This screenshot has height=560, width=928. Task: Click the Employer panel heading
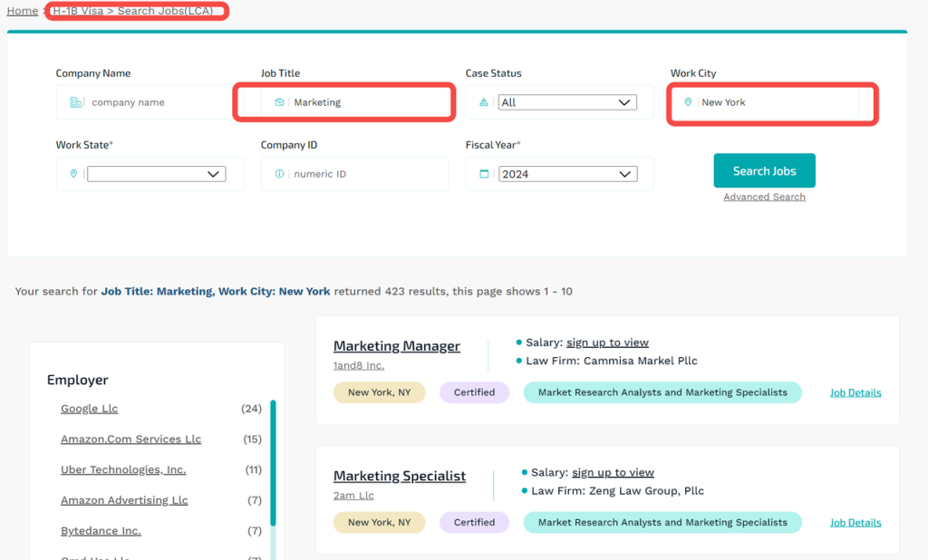[x=78, y=380]
